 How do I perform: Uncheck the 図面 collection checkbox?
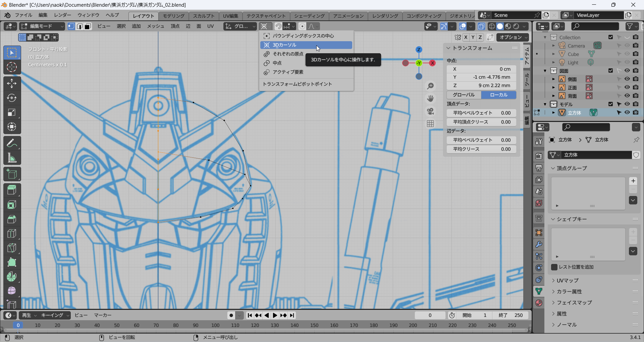click(610, 71)
